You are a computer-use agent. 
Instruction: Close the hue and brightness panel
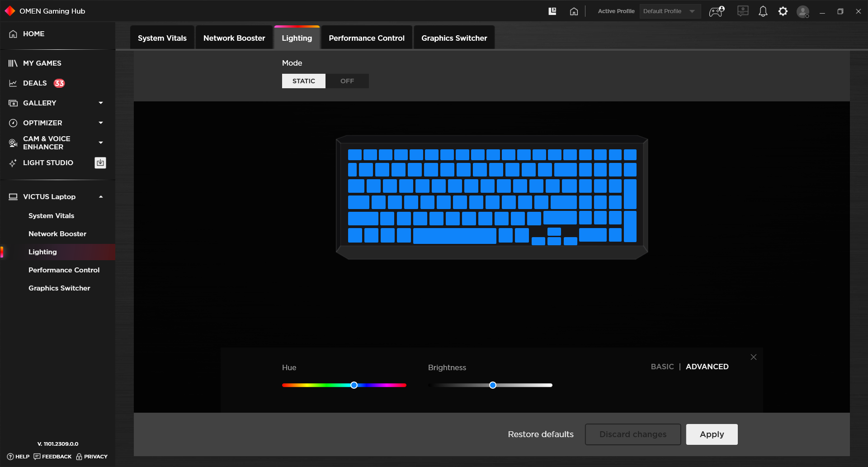753,357
